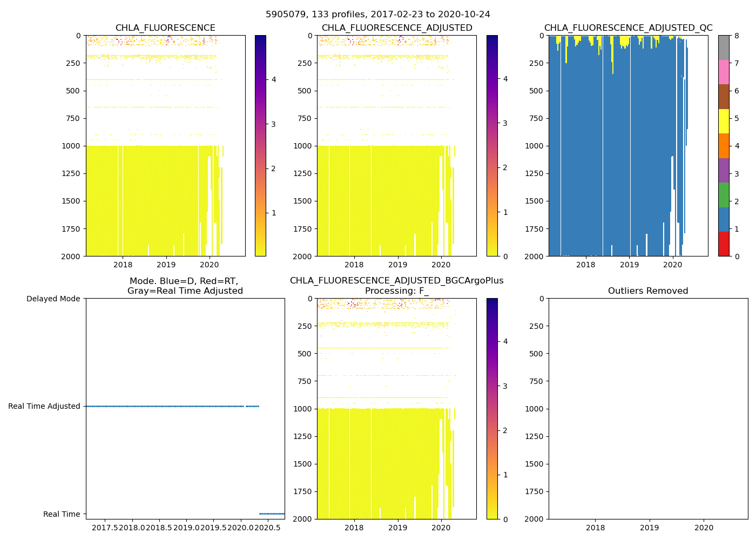Select the purple QC colorbar segment
The width and height of the screenshot is (756, 540).
tap(724, 170)
